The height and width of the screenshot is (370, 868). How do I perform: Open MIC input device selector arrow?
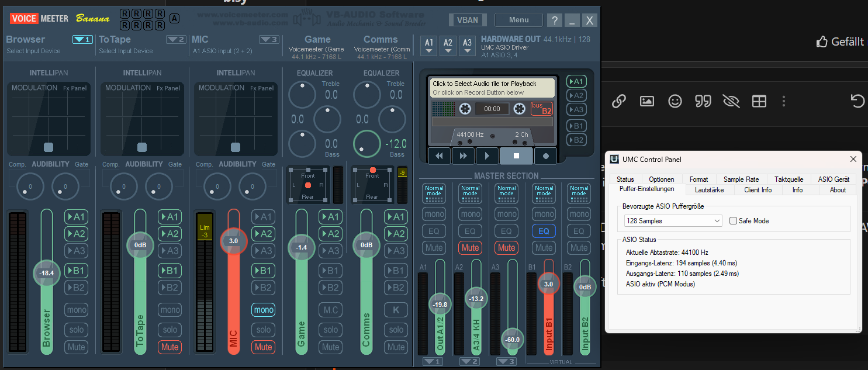(x=269, y=40)
